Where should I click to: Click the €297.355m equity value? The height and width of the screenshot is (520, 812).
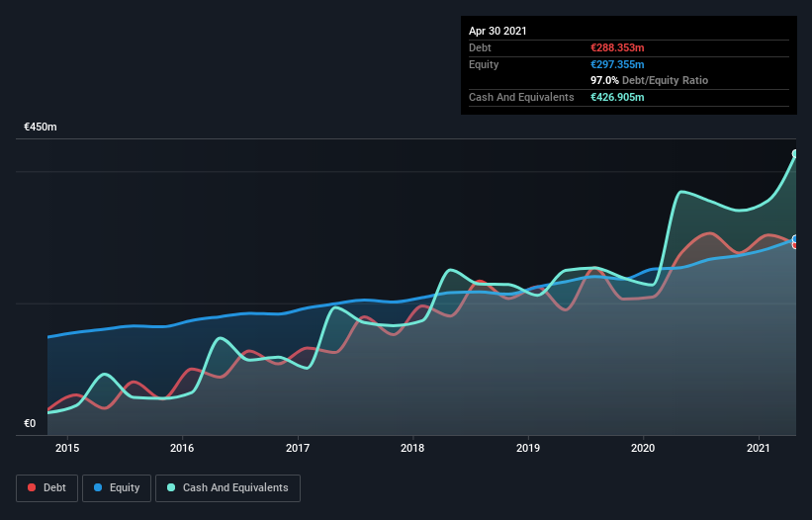coord(617,64)
